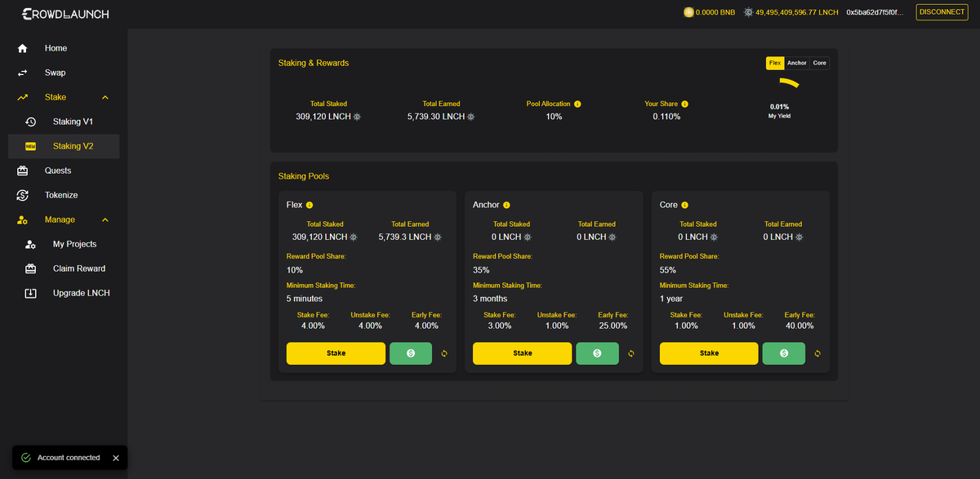The height and width of the screenshot is (479, 980).
Task: Click the Swap arrows icon
Action: pos(23,73)
